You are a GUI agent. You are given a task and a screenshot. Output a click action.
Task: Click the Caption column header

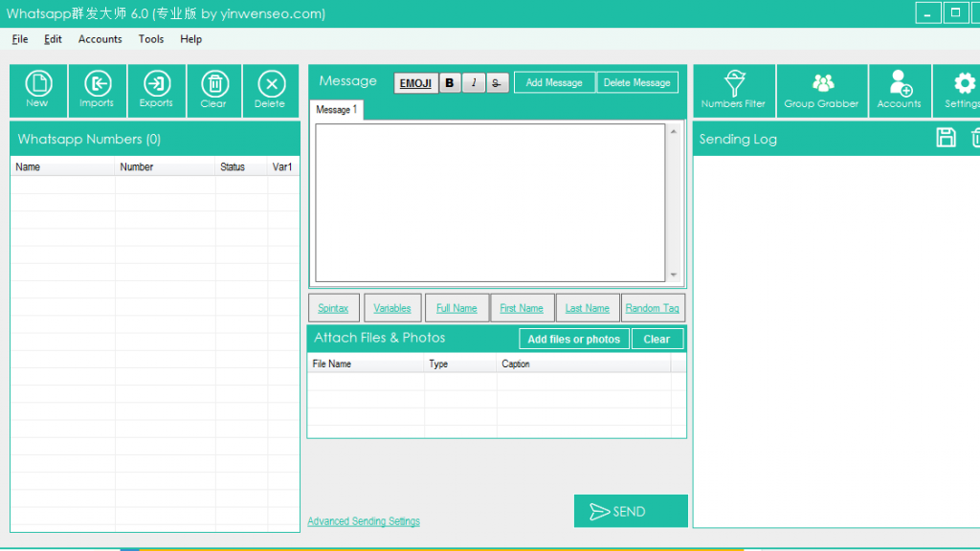tap(584, 364)
